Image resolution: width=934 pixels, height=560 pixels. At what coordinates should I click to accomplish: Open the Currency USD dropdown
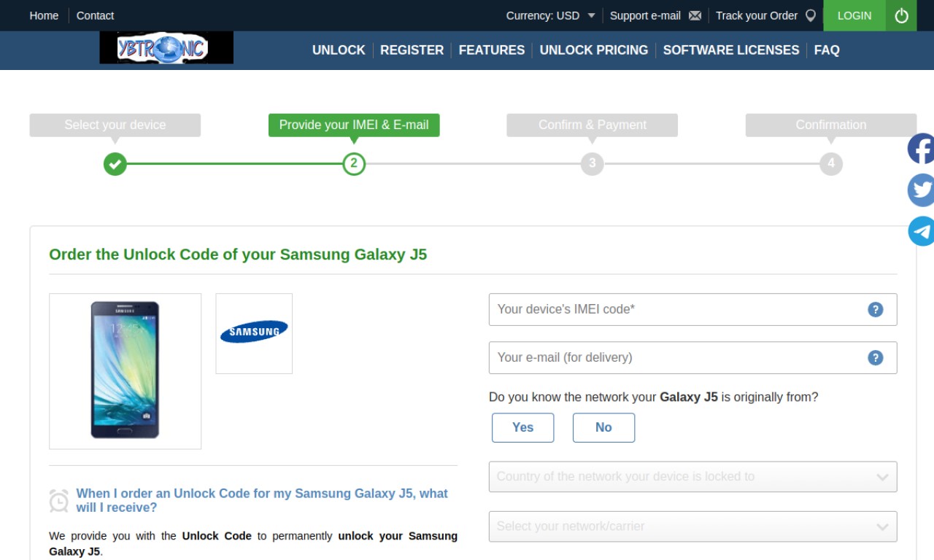tap(551, 15)
